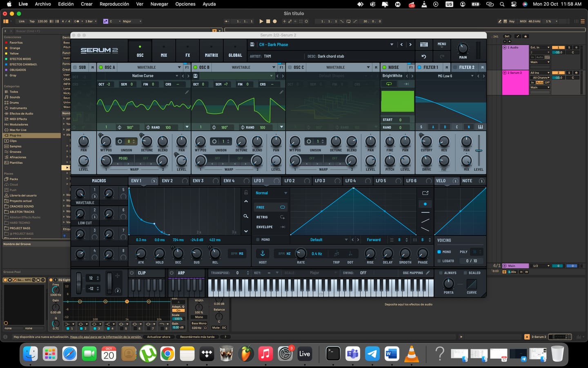
Task: Select the RETRIG LFO mode
Action: pos(270,217)
